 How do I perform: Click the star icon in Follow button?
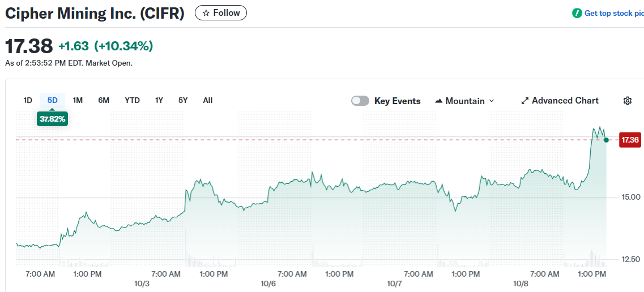206,13
